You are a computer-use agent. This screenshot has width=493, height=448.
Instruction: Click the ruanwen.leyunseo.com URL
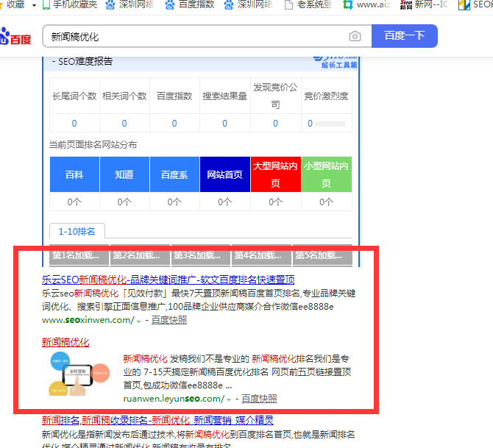pos(174,399)
